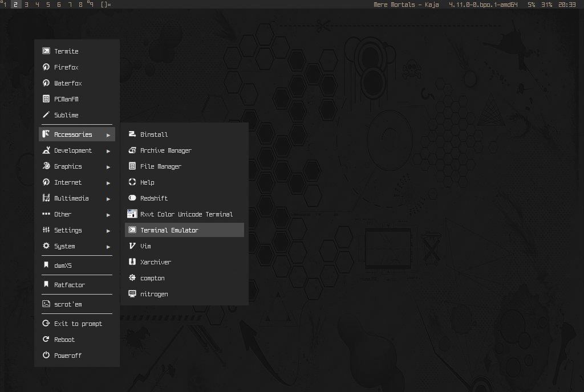Viewport: 584px width, 392px height.
Task: Click the compton gear icon
Action: [x=132, y=278]
